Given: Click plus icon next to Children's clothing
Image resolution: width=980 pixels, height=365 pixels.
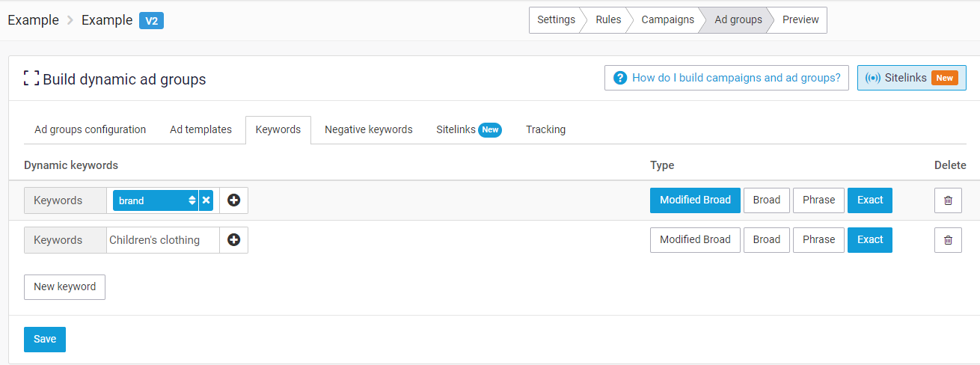Looking at the screenshot, I should pyautogui.click(x=233, y=240).
